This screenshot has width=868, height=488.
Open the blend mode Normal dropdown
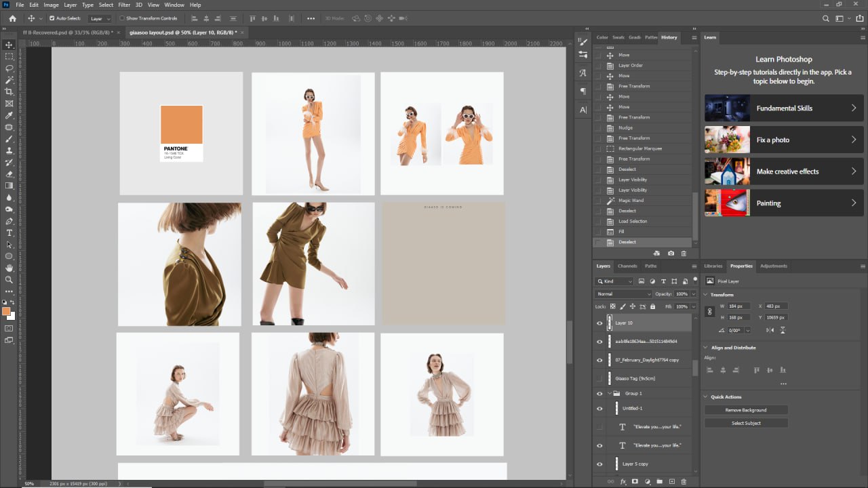623,294
